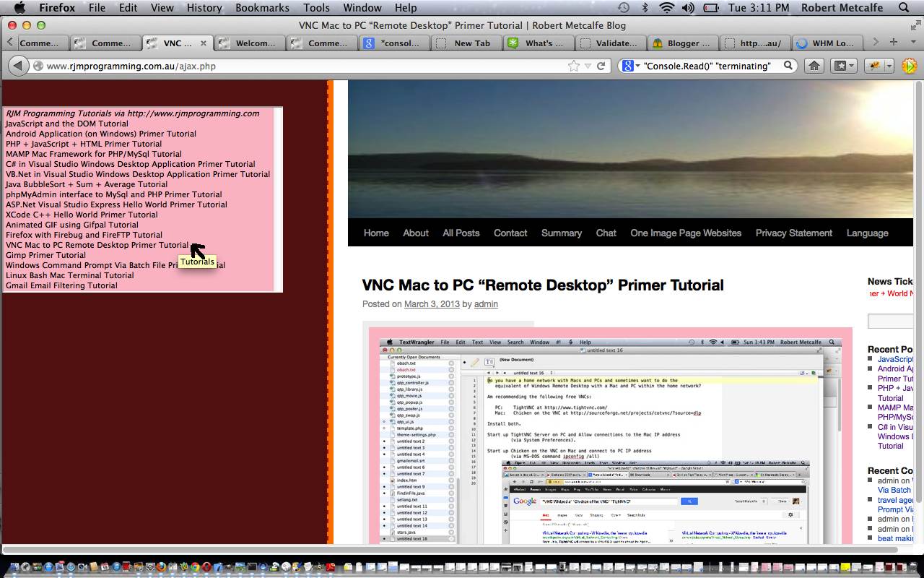Click All Posts in the blog navigation
The height and width of the screenshot is (578, 924).
(x=461, y=233)
